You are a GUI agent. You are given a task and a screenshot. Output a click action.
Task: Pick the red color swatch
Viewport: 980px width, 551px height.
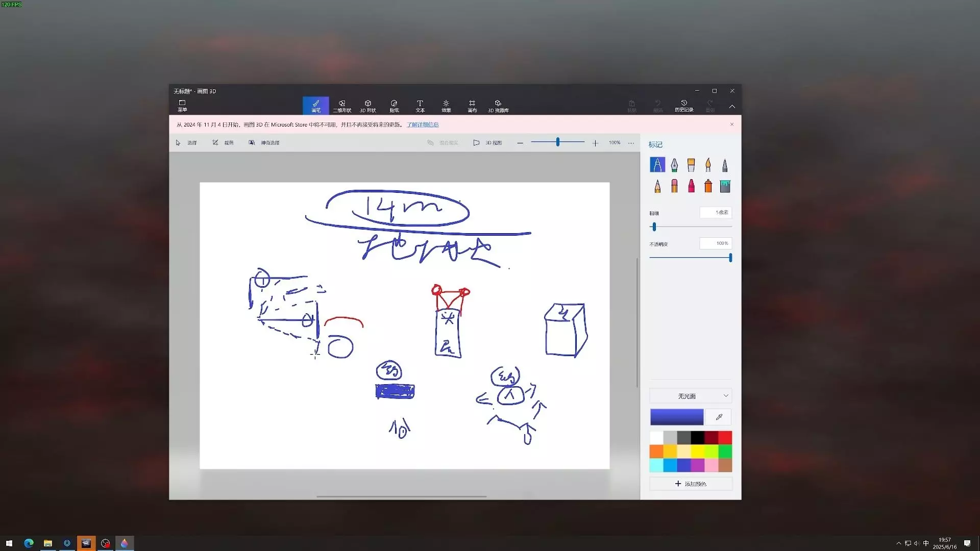(725, 437)
